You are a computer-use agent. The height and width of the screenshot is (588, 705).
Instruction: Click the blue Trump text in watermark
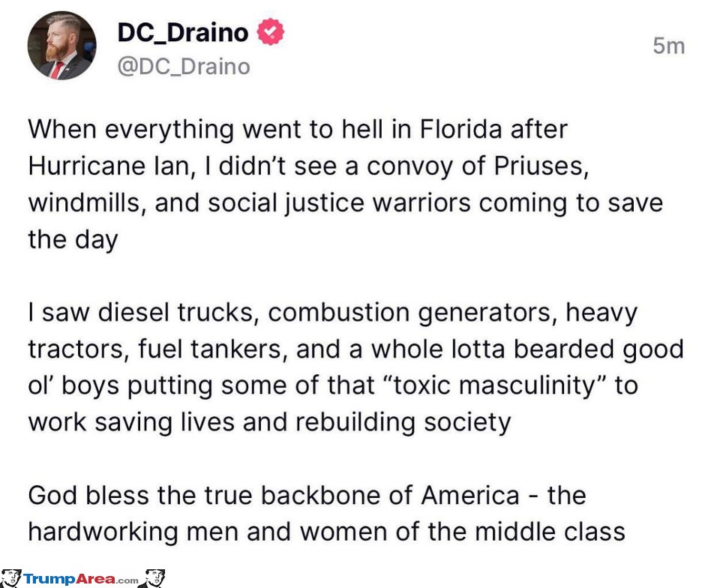[50, 578]
